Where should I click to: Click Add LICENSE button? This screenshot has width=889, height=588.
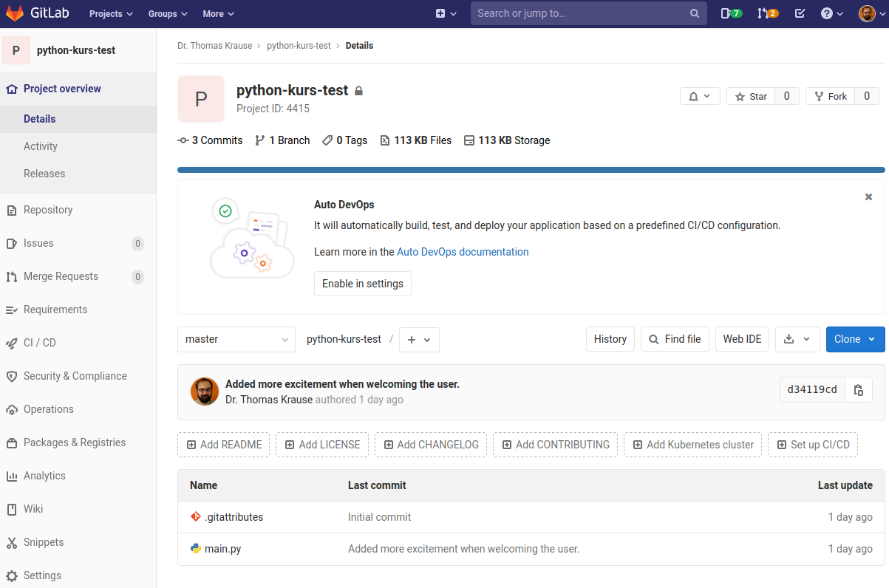pyautogui.click(x=322, y=445)
